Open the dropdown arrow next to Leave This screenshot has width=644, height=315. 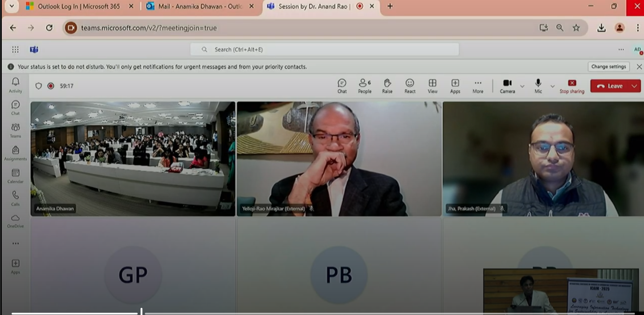[x=634, y=86]
